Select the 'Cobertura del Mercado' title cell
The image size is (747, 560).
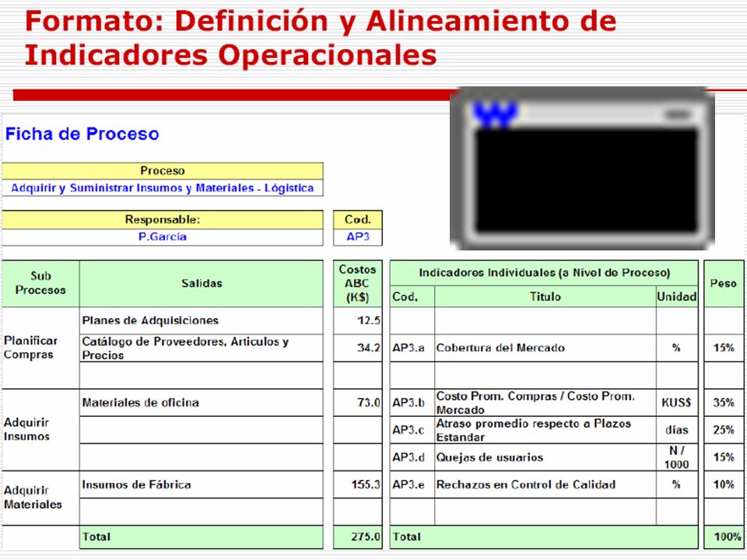pyautogui.click(x=545, y=348)
